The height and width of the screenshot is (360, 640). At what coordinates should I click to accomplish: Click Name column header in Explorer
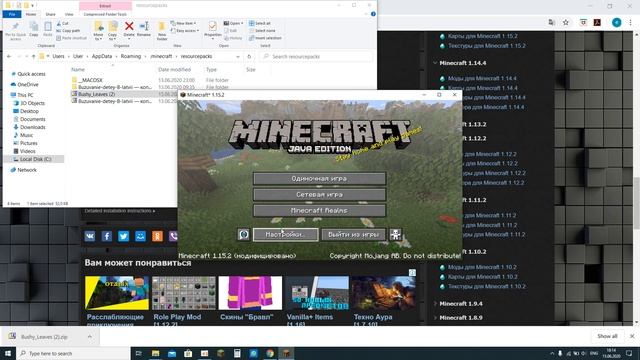point(78,70)
